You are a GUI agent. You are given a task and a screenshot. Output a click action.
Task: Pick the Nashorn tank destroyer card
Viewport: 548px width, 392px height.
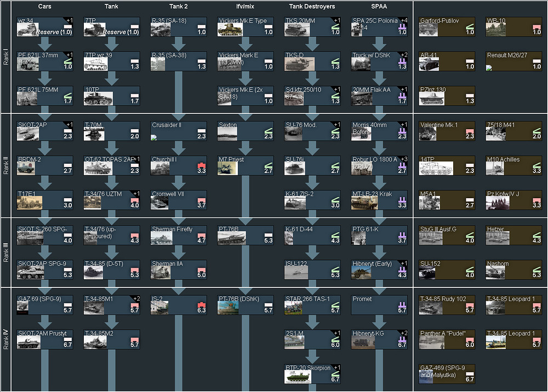pos(513,270)
